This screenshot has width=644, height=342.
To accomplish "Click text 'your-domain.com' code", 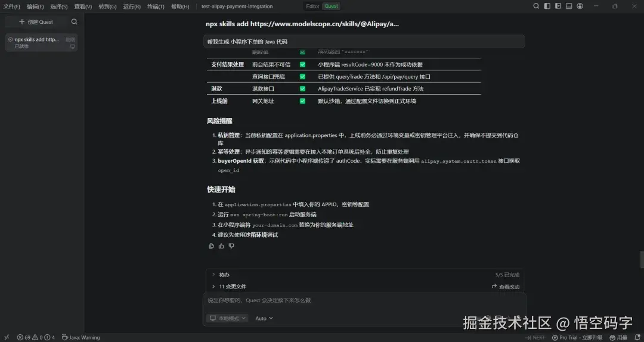I will point(275,225).
